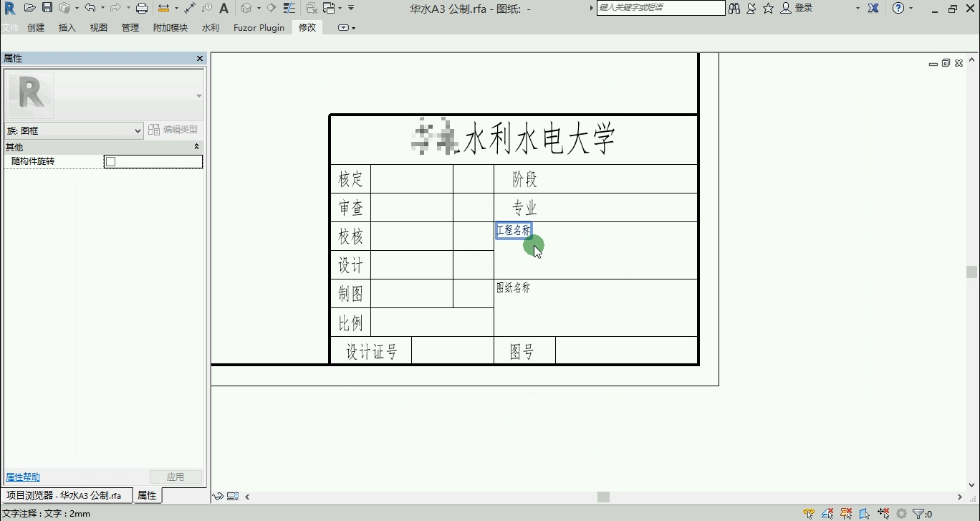This screenshot has width=980, height=521.
Task: Save the family with the floppy disk icon
Action: pyautogui.click(x=47, y=8)
